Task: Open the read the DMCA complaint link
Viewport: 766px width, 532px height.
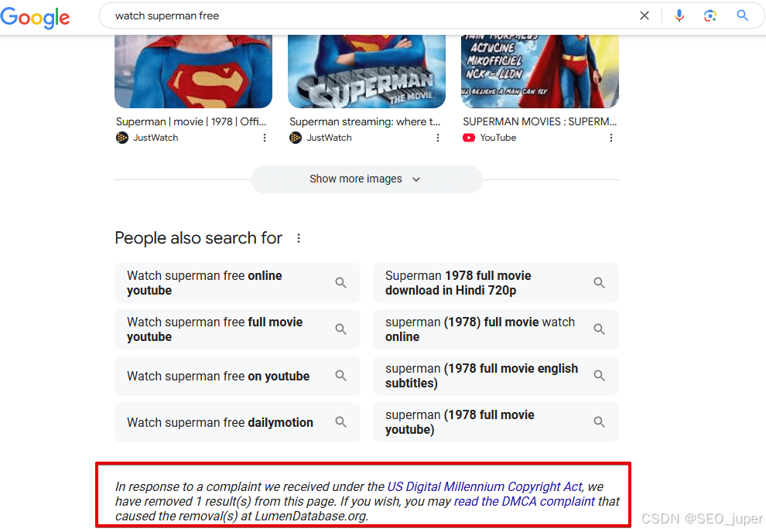Action: (524, 501)
